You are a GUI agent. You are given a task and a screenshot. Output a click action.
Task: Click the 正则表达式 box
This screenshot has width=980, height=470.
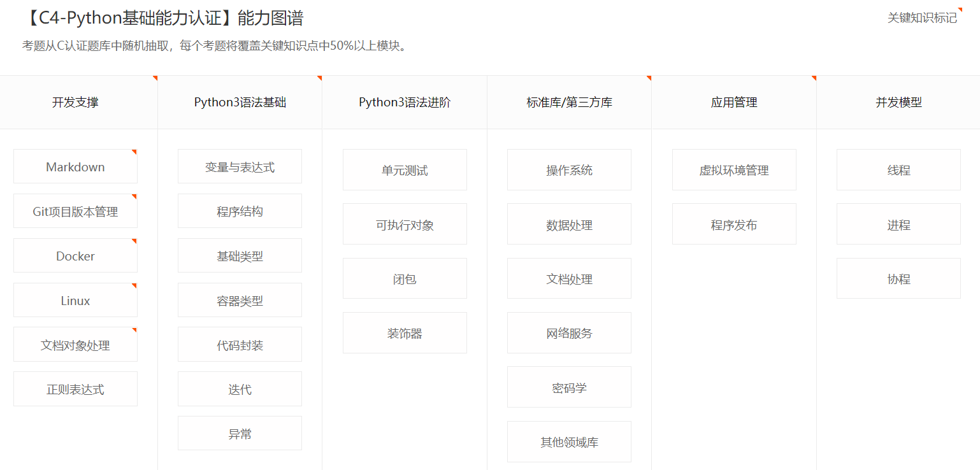75,389
